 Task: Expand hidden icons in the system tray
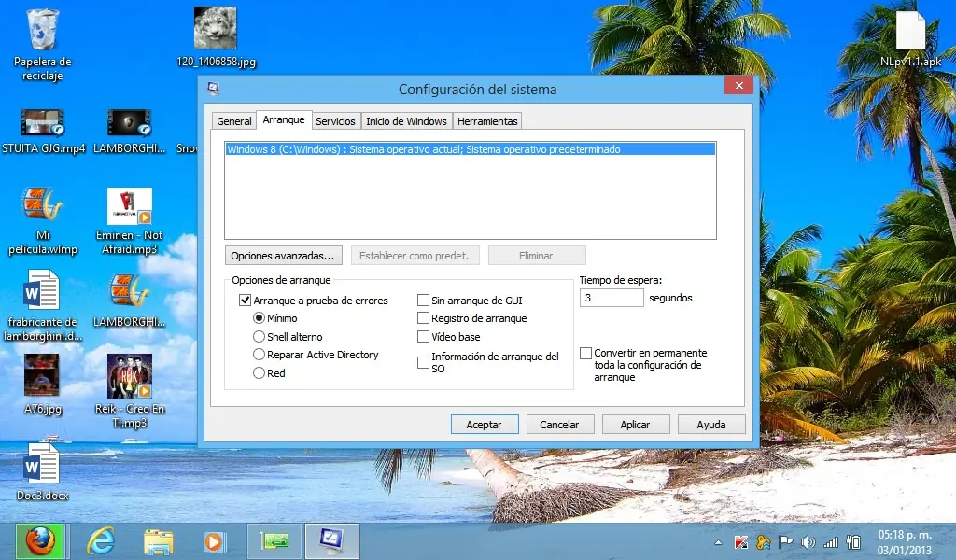click(719, 542)
